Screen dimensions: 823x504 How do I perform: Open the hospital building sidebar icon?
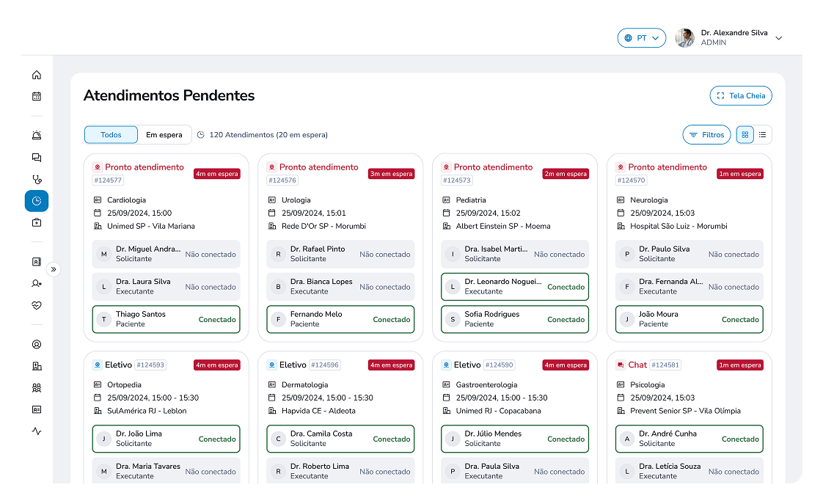37,366
